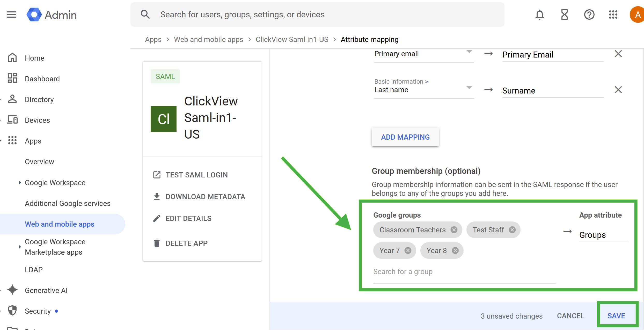644x330 pixels.
Task: Click Web and mobile apps breadcrumb
Action: coord(208,39)
